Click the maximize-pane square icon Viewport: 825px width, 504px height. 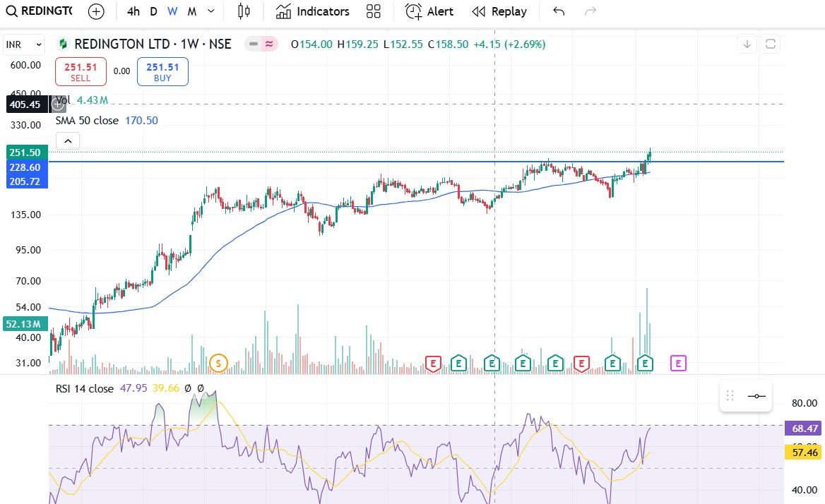click(771, 44)
